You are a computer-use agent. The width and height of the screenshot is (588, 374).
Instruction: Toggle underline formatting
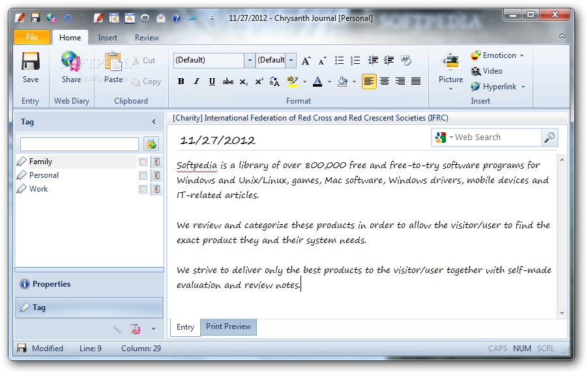tap(212, 81)
